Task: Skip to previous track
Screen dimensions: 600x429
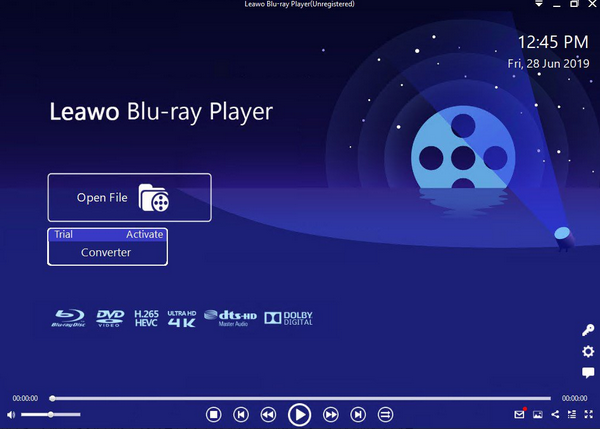Action: (241, 414)
